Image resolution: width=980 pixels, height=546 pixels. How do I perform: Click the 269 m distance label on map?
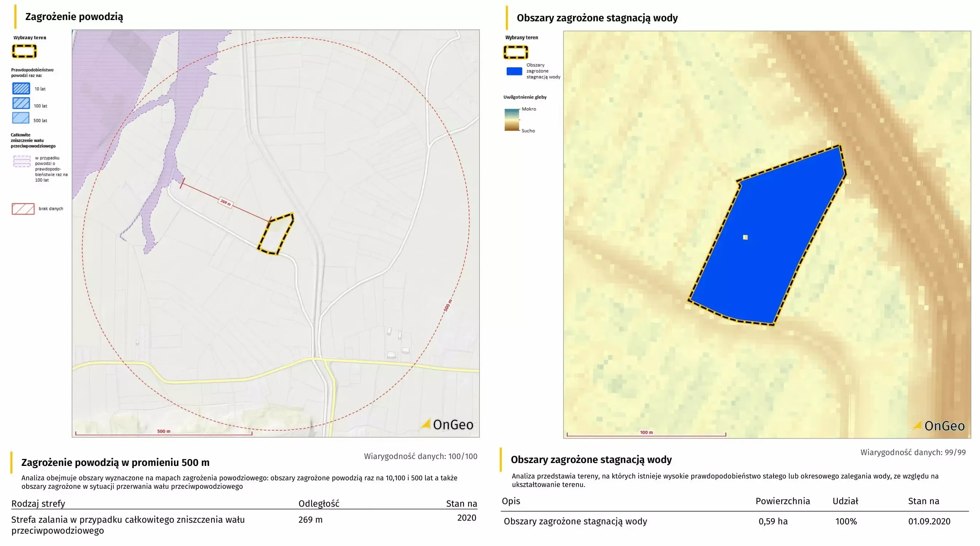tap(226, 202)
